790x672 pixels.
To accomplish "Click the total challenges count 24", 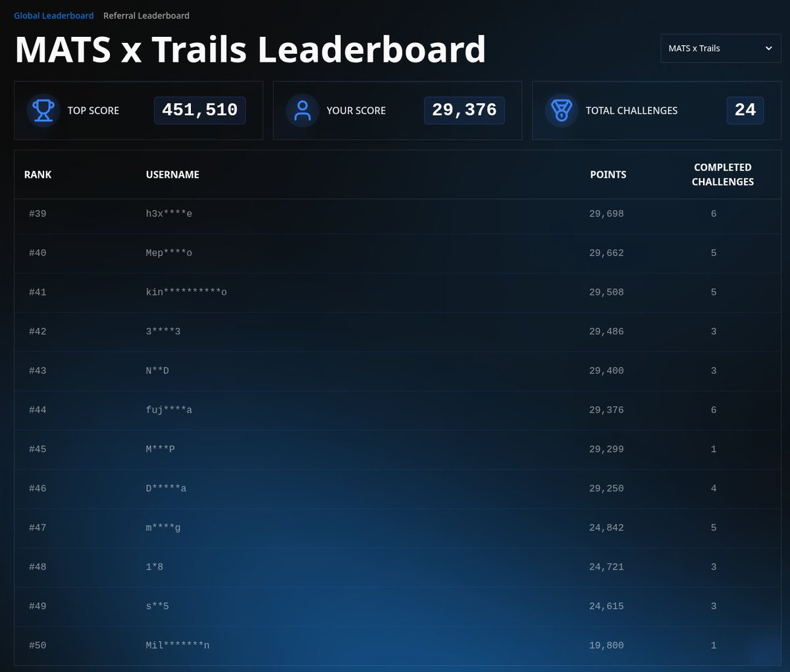I will click(x=745, y=110).
